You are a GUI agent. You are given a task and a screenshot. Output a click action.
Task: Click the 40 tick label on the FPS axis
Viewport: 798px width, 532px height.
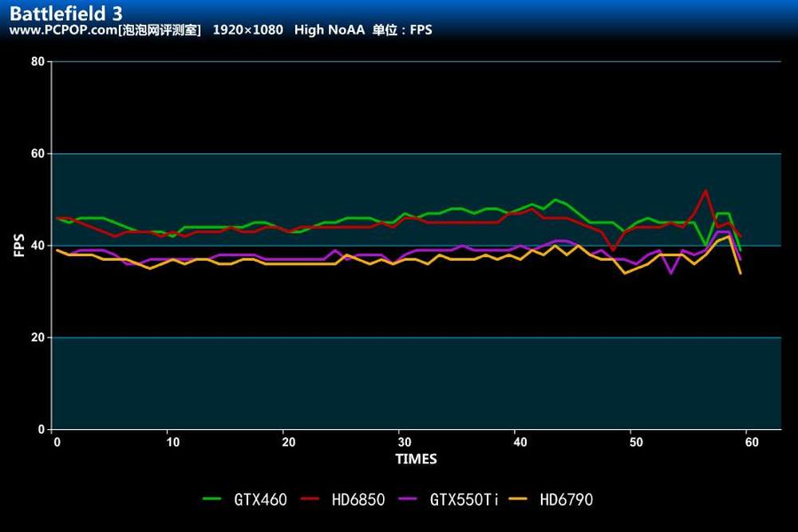[38, 246]
